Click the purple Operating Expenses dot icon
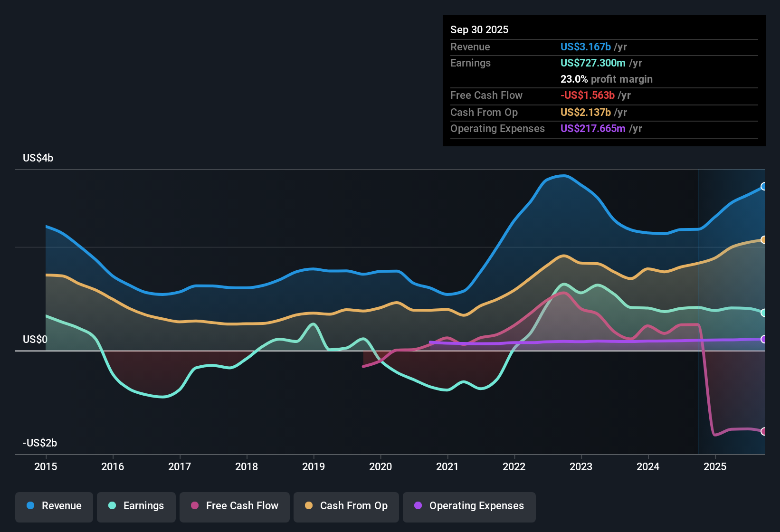 click(418, 506)
